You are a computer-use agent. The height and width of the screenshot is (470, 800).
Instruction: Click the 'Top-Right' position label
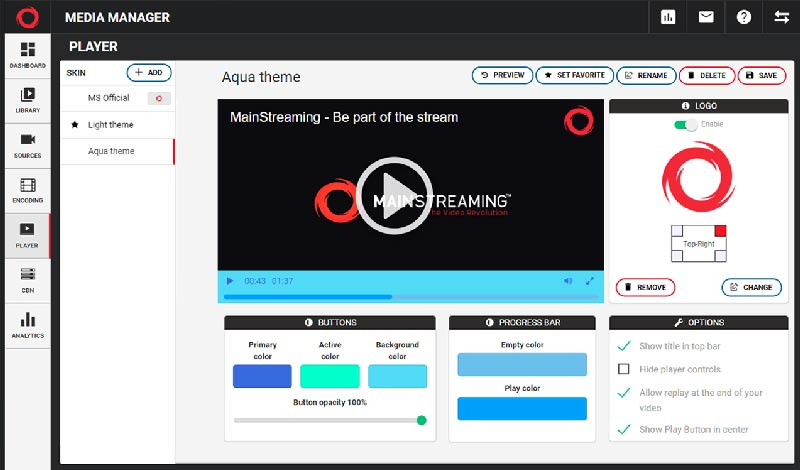(x=698, y=244)
